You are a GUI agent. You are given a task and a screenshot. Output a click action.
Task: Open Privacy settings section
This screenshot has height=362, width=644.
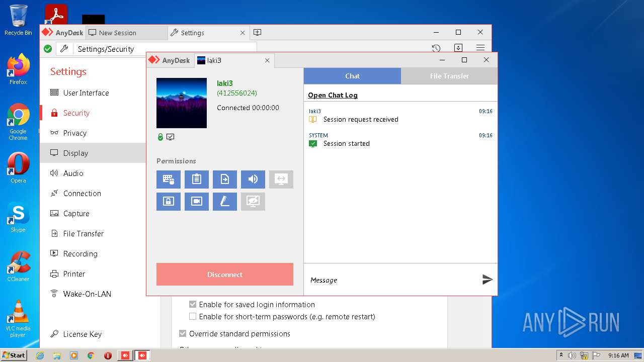pos(93,133)
